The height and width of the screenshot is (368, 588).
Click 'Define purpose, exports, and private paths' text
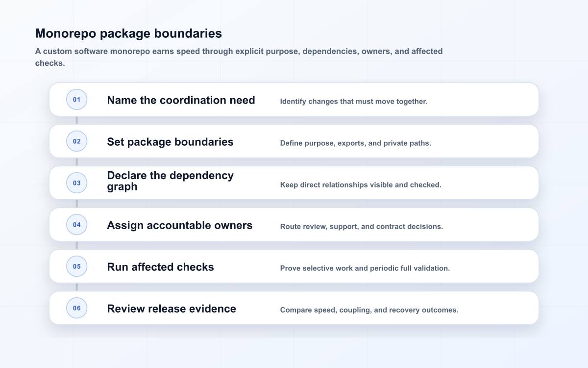[355, 143]
